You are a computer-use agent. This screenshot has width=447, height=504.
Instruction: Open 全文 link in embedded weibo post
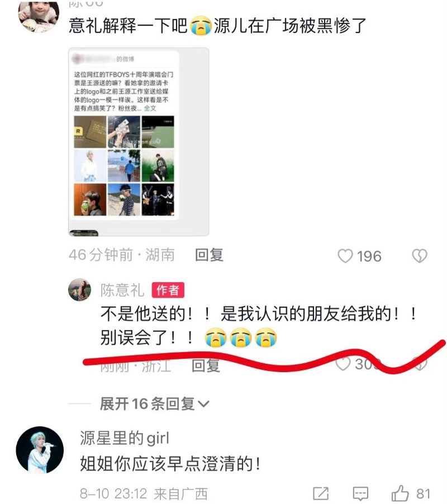[150, 108]
